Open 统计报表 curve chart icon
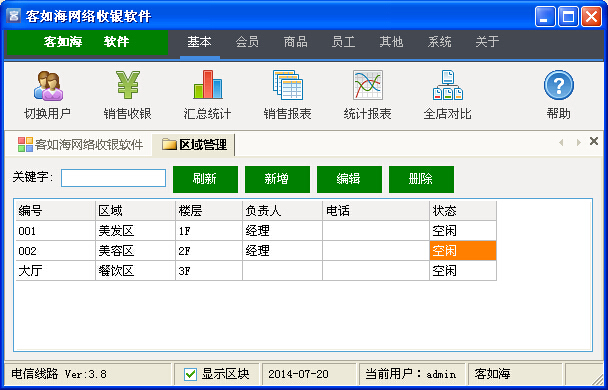The width and height of the screenshot is (608, 390). (x=367, y=94)
